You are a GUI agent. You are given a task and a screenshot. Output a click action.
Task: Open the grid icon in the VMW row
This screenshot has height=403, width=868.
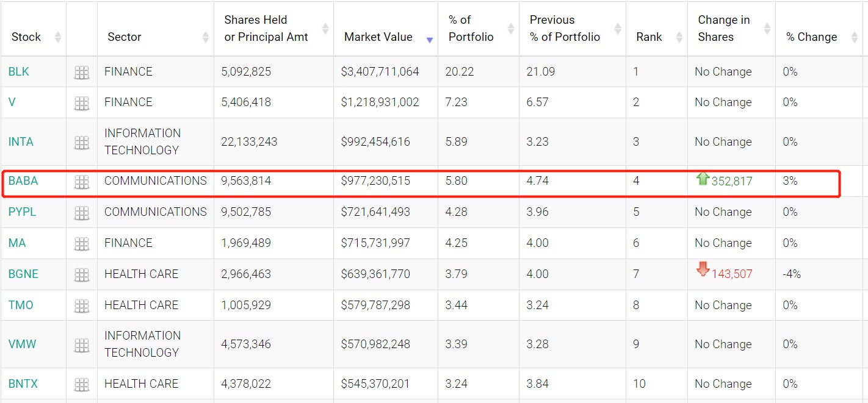pos(81,345)
